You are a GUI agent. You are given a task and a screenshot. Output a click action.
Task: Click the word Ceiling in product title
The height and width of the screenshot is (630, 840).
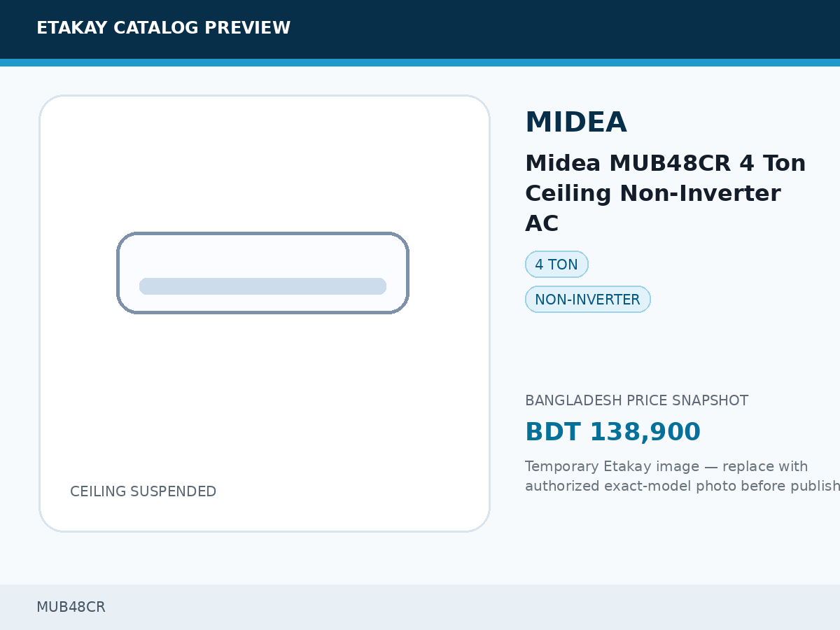(x=565, y=193)
